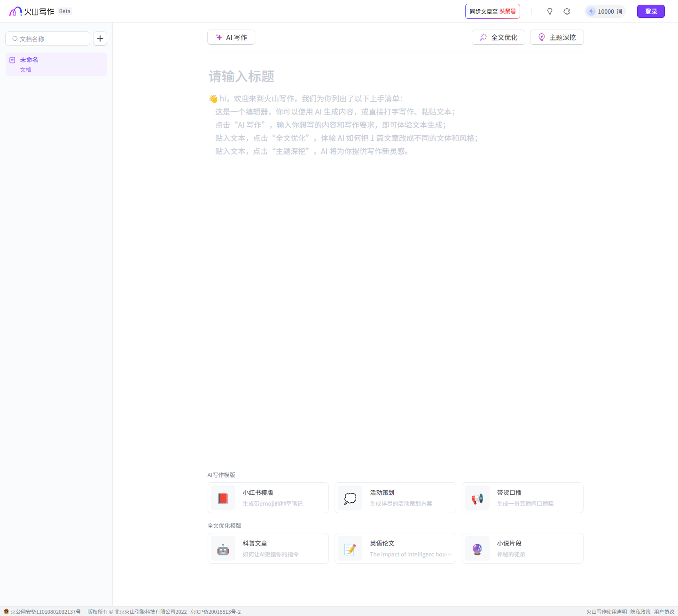
Task: Open the puzzle-piece plugin icon in header
Action: click(567, 11)
